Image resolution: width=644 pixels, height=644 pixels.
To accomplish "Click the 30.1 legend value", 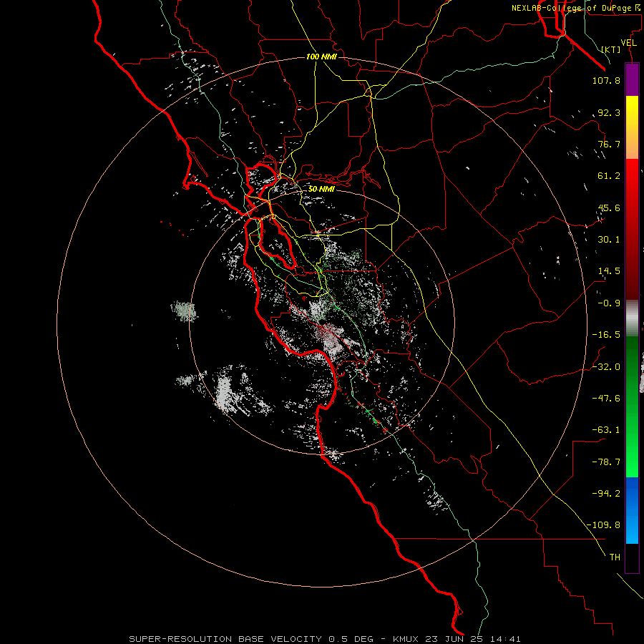I will pos(609,240).
